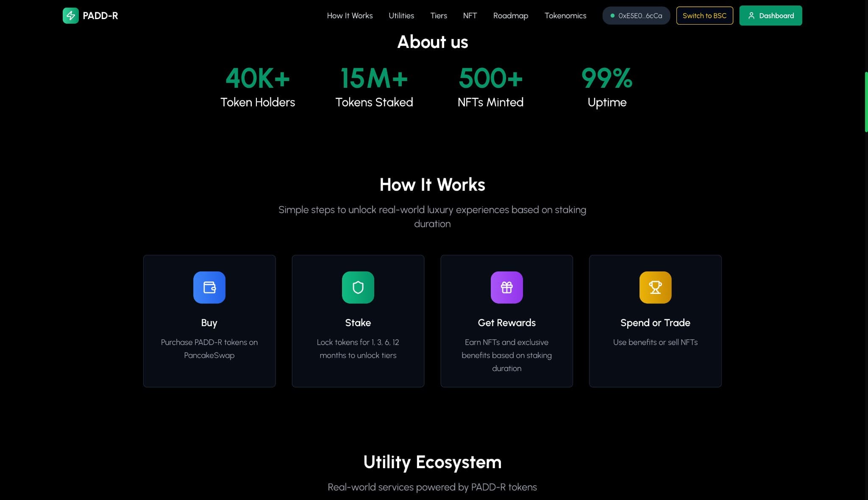Select the purple gift icon on Get Rewards
This screenshot has height=500, width=868.
pos(507,287)
